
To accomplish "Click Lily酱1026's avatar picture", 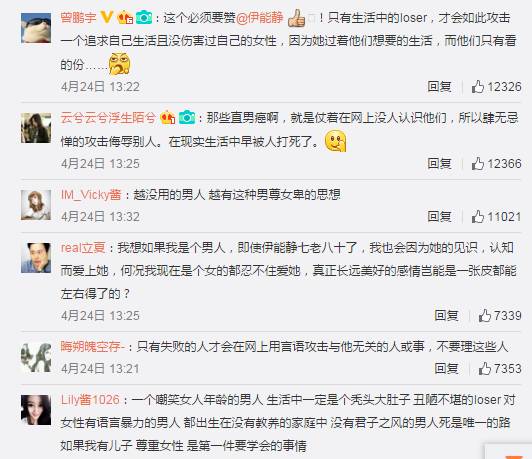I will 36,410.
